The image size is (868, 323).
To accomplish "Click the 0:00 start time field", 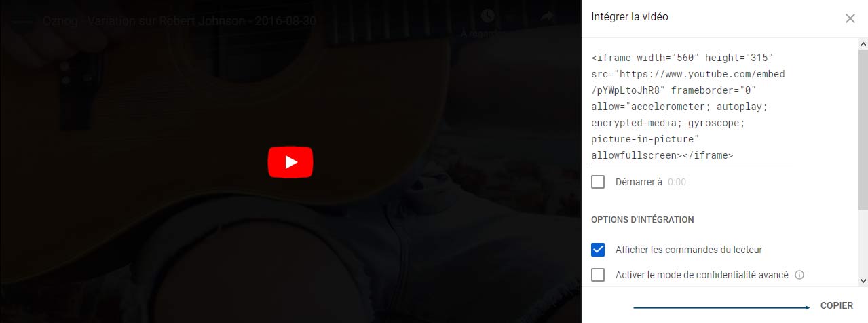I will click(x=677, y=182).
